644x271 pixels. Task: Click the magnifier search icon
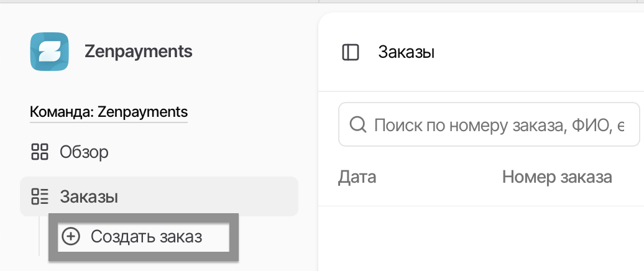pyautogui.click(x=357, y=126)
